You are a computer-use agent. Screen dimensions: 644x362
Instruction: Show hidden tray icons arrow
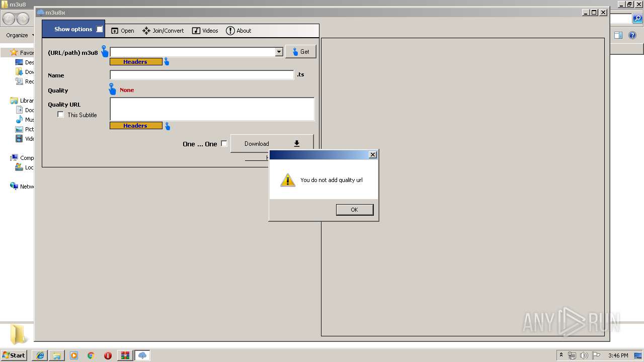(x=561, y=355)
